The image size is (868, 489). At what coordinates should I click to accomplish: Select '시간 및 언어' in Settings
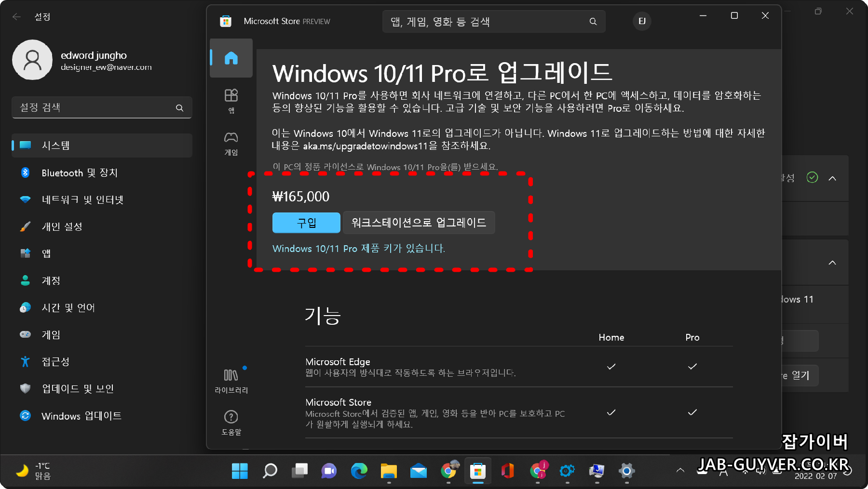tap(102, 307)
